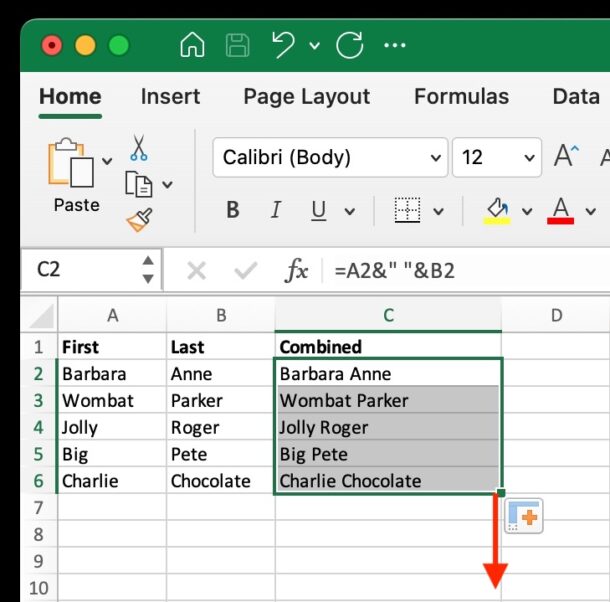Expand font color options
The height and width of the screenshot is (602, 610).
[x=591, y=211]
